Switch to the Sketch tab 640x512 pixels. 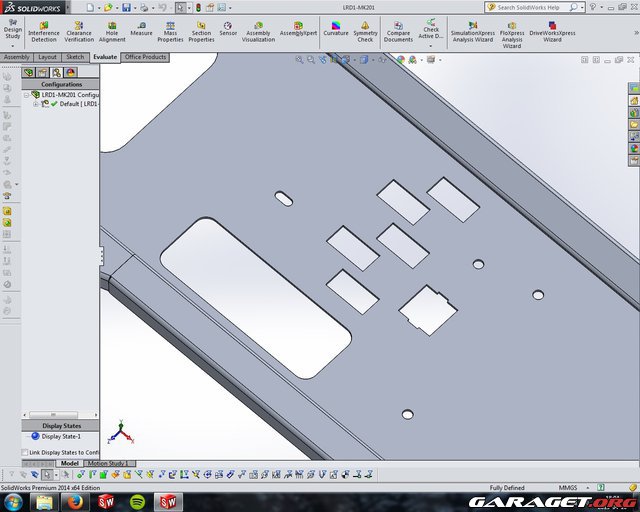(x=75, y=57)
